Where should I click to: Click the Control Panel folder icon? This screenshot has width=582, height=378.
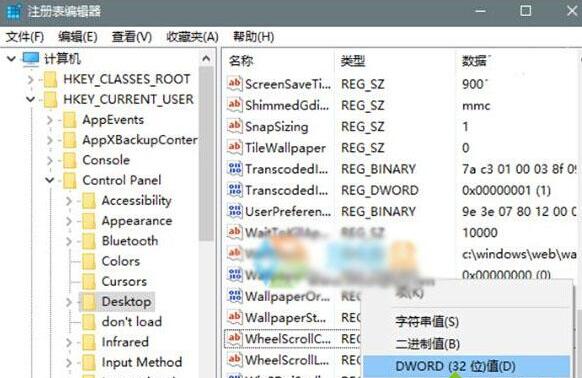[70, 180]
